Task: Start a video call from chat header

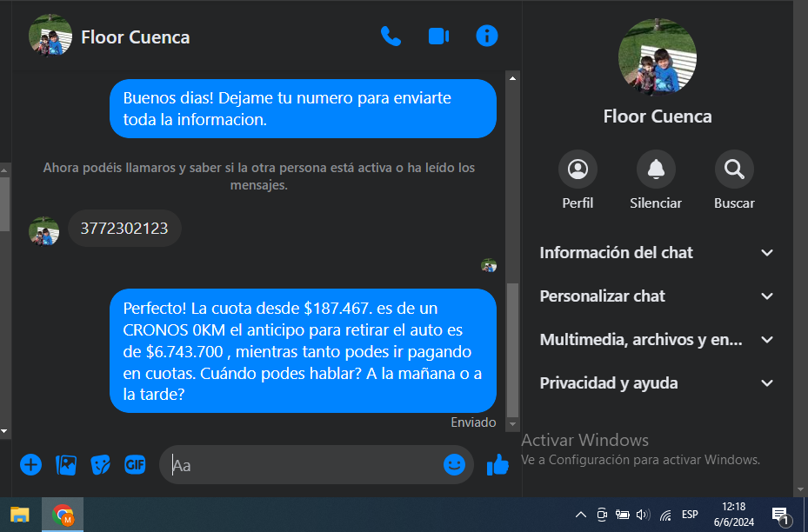Action: point(438,37)
